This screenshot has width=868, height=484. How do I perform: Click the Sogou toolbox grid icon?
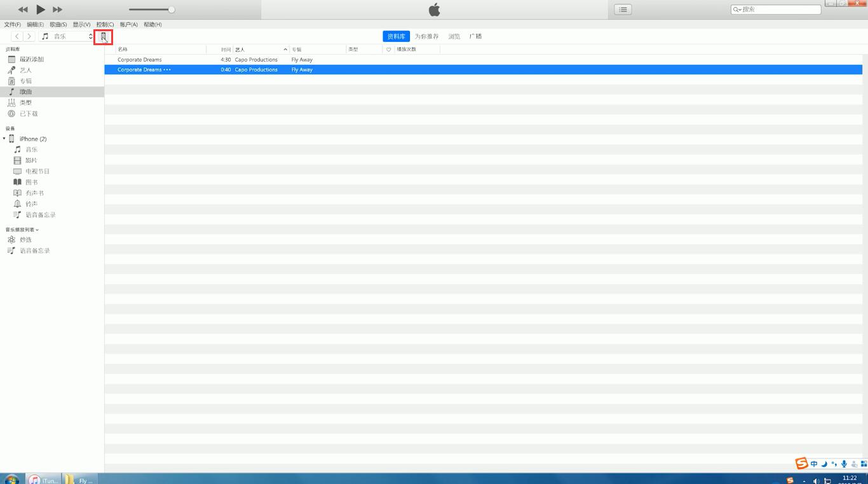click(864, 464)
